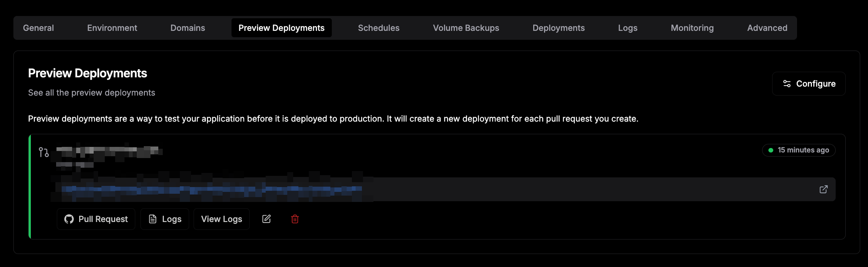
Task: Open the Advanced tab
Action: click(767, 28)
